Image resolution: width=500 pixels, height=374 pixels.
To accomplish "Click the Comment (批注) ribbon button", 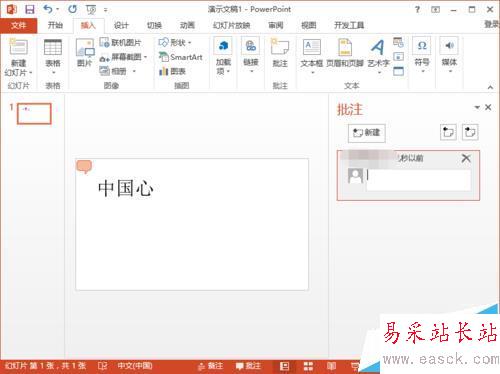I will click(x=280, y=52).
